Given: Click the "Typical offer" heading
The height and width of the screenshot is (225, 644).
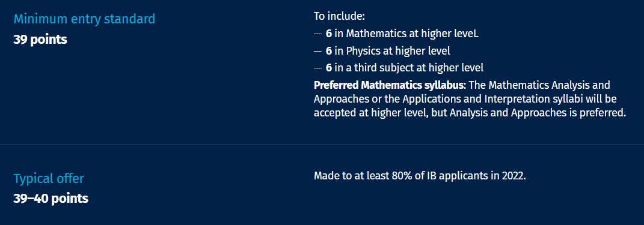Looking at the screenshot, I should 49,179.
